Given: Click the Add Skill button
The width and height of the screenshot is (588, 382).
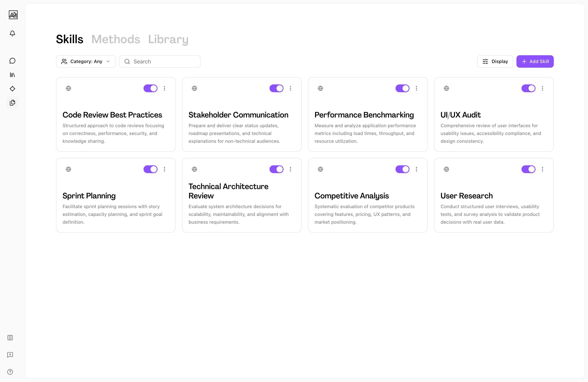Looking at the screenshot, I should click(x=535, y=61).
